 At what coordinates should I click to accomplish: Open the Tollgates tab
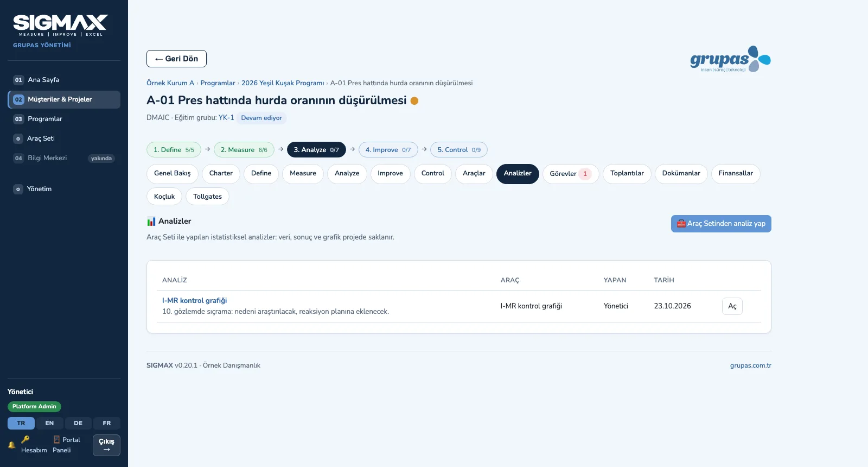tap(207, 197)
